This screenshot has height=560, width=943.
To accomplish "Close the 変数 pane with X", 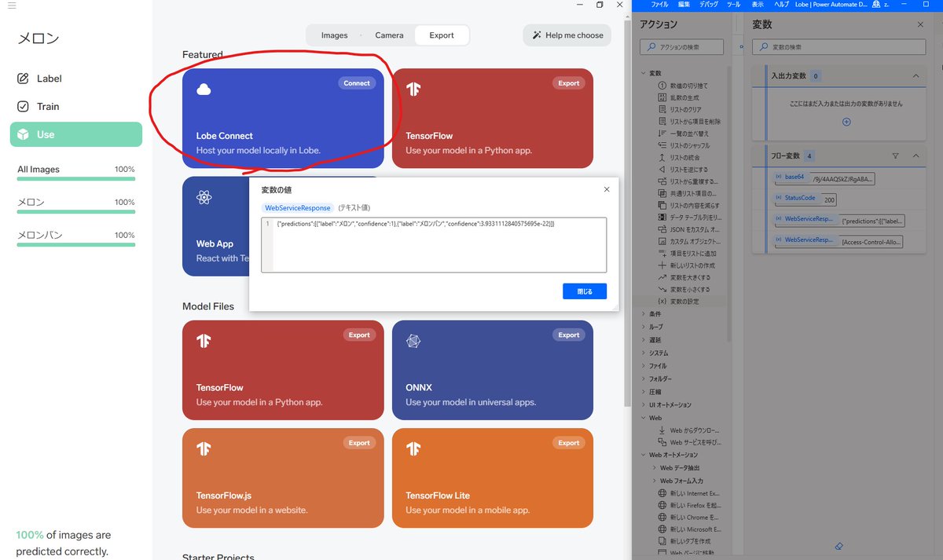I will point(920,24).
